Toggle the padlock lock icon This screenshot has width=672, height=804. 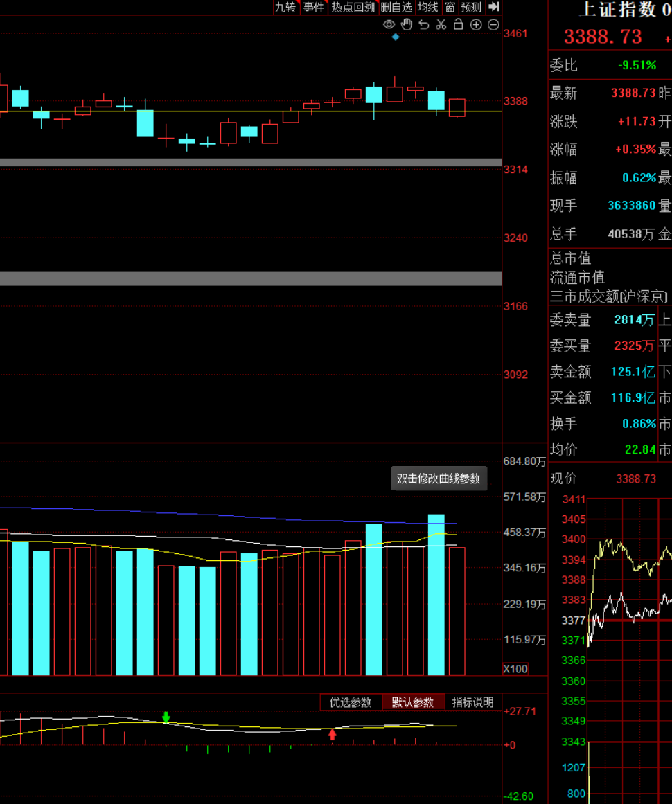459,24
